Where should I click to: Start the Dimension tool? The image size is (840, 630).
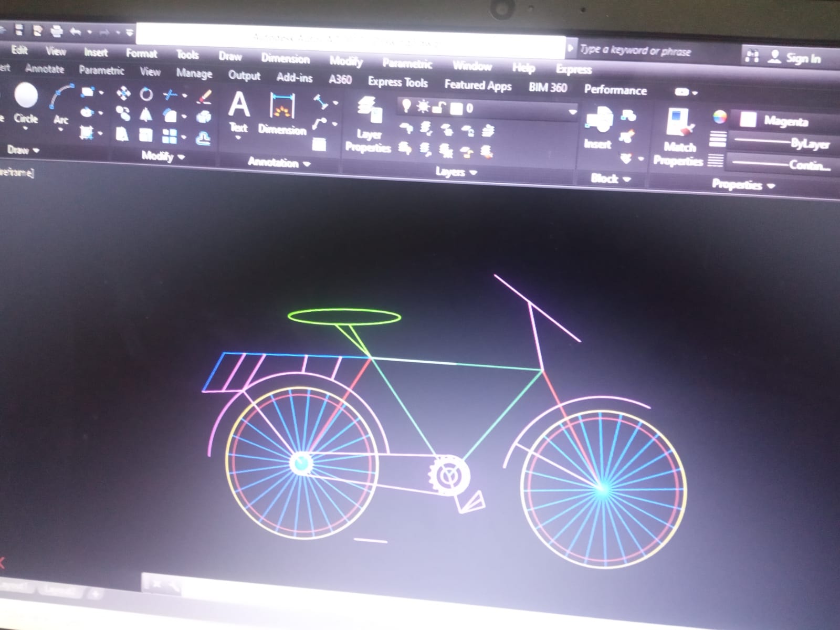click(x=282, y=114)
